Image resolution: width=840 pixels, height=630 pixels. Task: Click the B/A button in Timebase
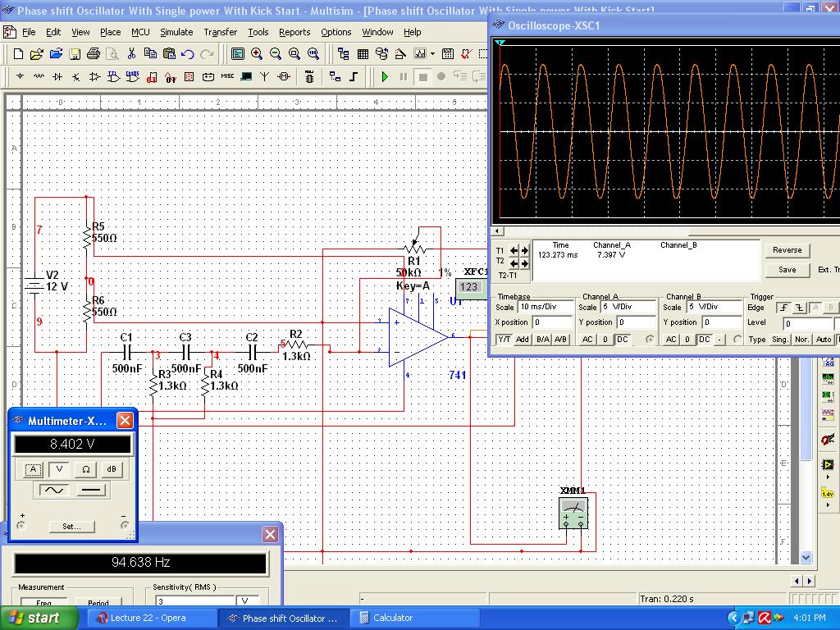tap(543, 340)
